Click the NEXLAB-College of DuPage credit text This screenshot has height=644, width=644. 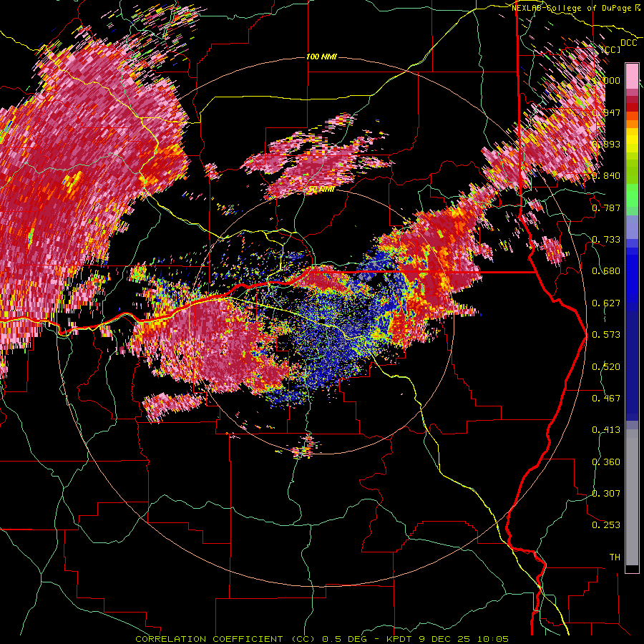tap(572, 8)
